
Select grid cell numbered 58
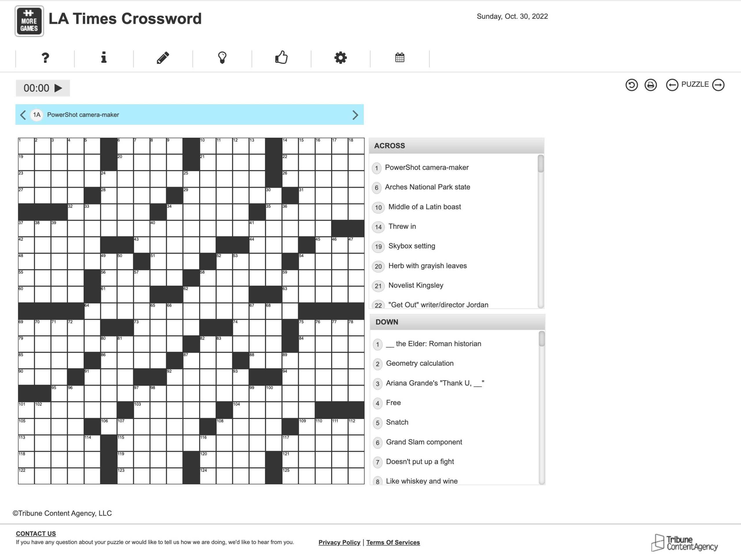(x=208, y=278)
